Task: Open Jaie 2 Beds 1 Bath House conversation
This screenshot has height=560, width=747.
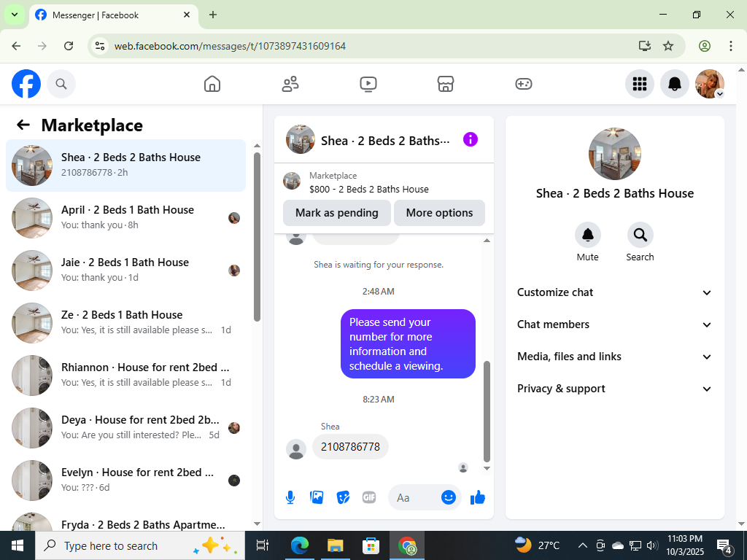Action: point(125,271)
